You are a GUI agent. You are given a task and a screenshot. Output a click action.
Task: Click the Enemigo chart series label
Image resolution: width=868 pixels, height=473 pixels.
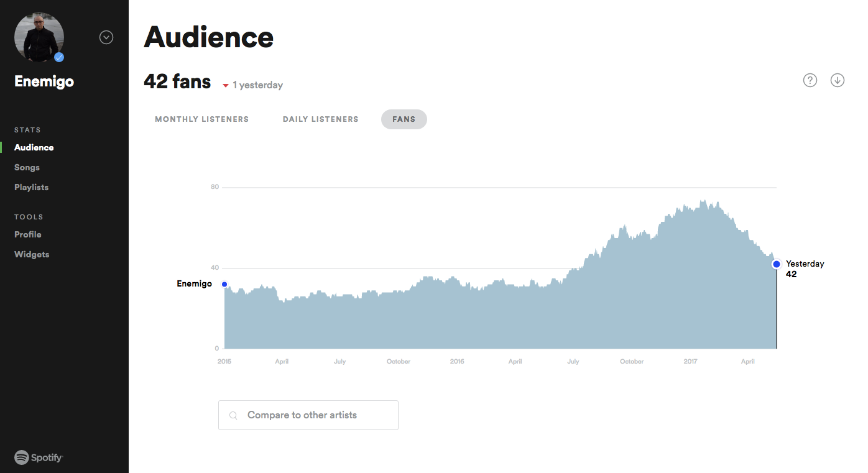point(194,283)
